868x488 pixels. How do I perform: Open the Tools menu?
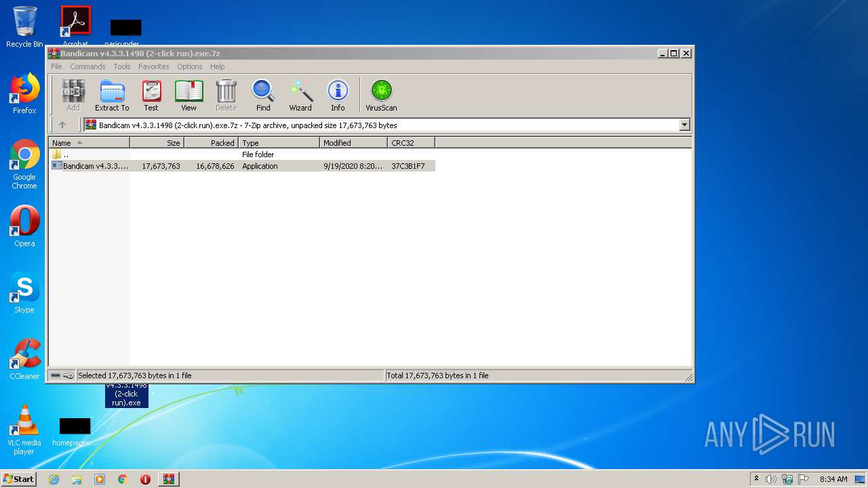tap(122, 66)
